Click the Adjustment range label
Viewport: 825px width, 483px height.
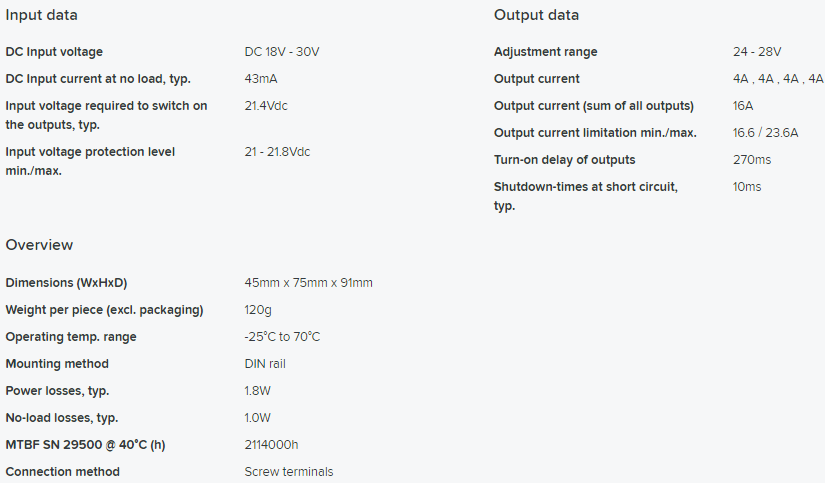[546, 52]
